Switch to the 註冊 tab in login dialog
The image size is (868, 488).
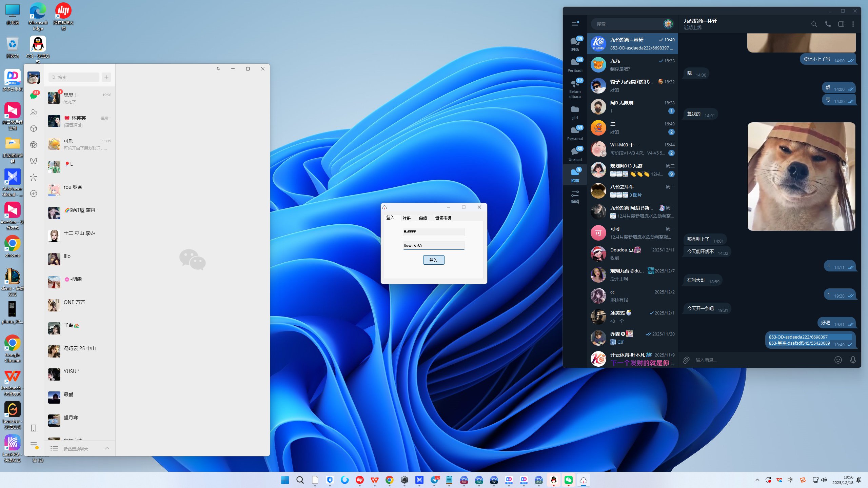click(x=407, y=218)
